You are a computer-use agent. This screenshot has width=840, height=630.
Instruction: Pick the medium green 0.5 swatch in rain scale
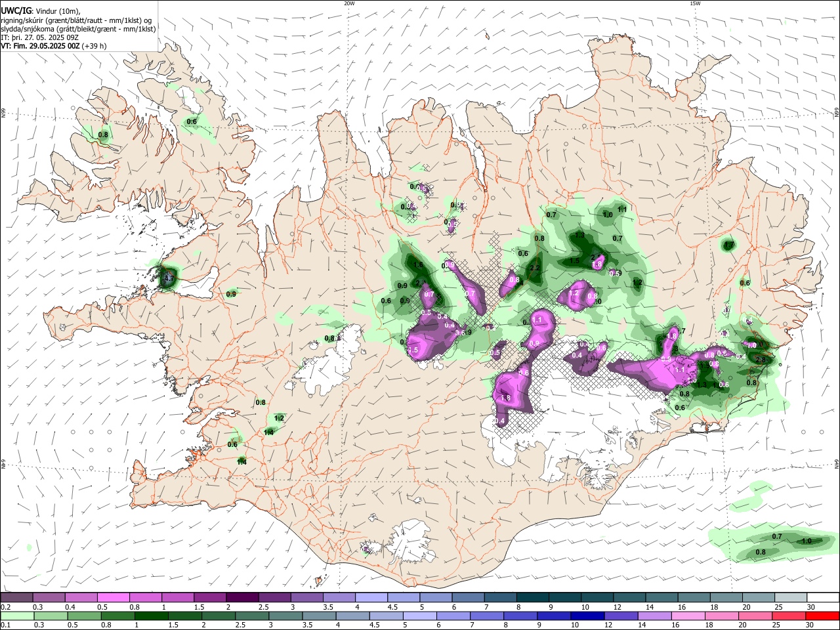click(x=84, y=616)
